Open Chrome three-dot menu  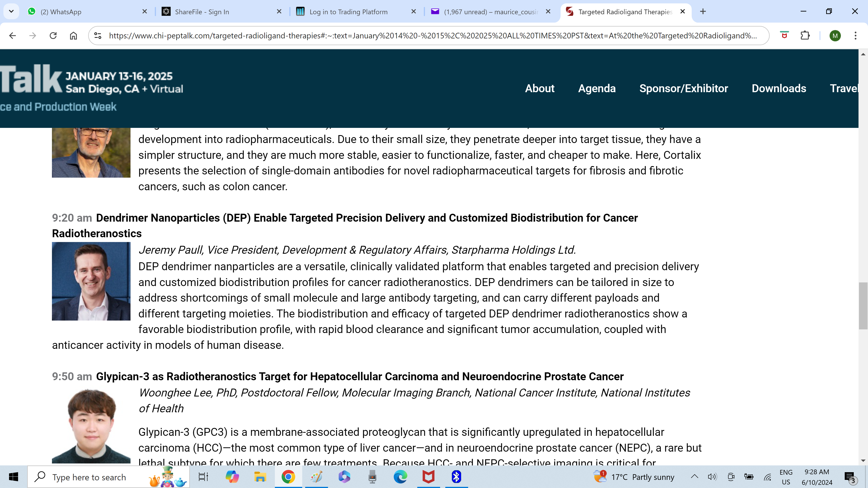pos(855,35)
